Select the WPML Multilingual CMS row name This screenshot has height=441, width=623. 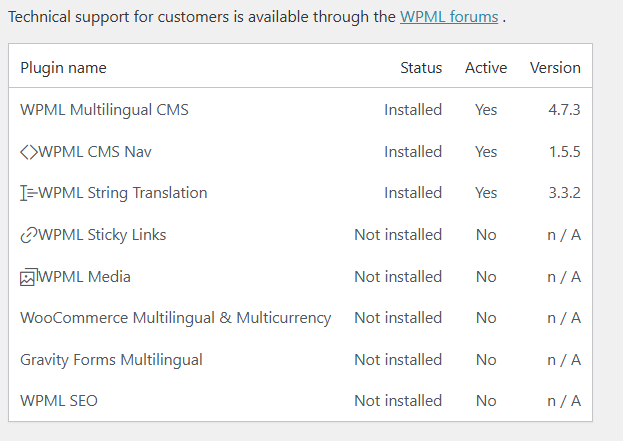[x=104, y=110]
